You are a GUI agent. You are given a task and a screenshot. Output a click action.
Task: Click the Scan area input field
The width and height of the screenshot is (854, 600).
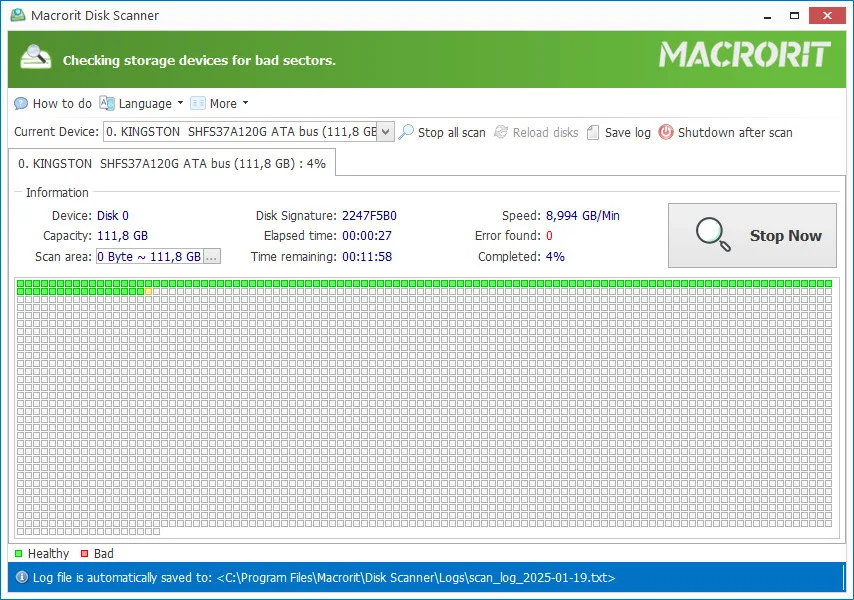pos(150,256)
